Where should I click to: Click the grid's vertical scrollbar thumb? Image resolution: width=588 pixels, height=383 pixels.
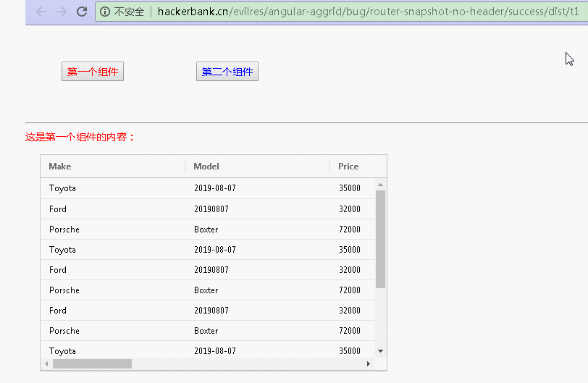pos(381,239)
